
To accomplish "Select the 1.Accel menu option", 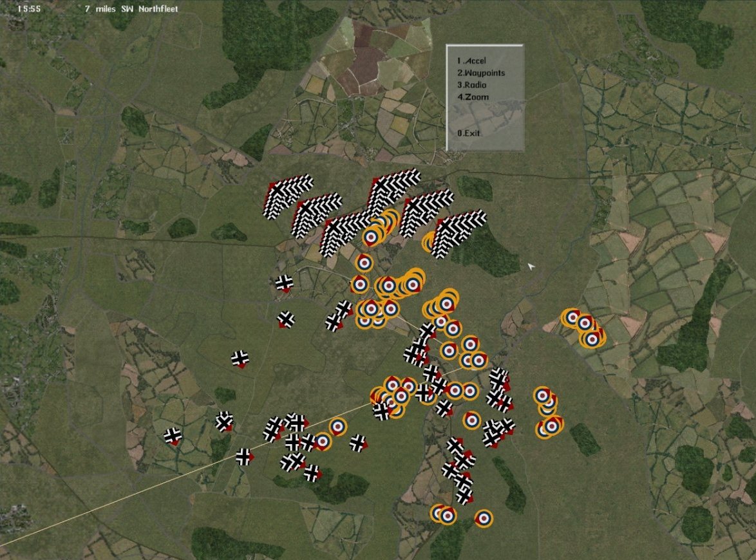I will click(471, 61).
